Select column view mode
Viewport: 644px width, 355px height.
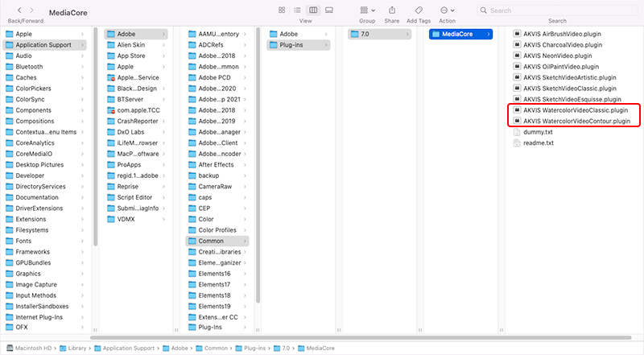tap(313, 10)
